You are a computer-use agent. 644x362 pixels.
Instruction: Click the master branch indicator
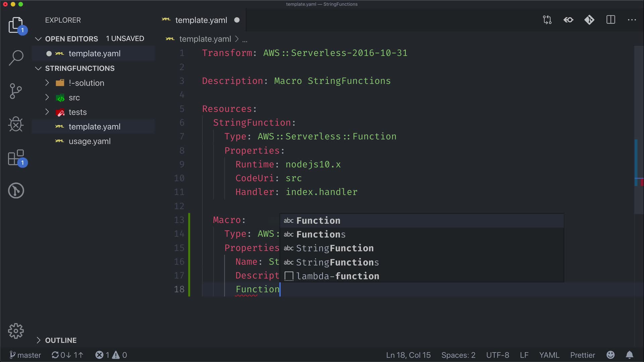(x=25, y=355)
